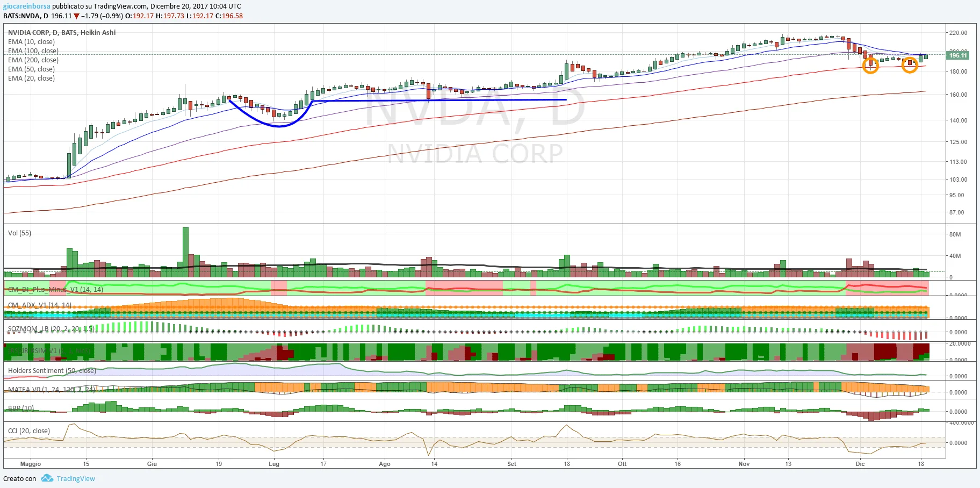Screen dimensions: 980x488
Task: Select the EMA (200, close) indicator label
Action: (33, 60)
